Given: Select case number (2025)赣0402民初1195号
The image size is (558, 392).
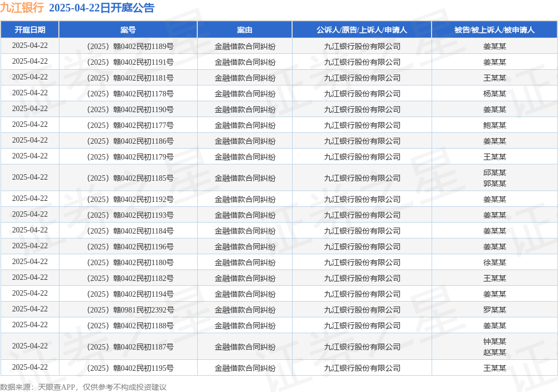Looking at the screenshot, I should pyautogui.click(x=130, y=368).
